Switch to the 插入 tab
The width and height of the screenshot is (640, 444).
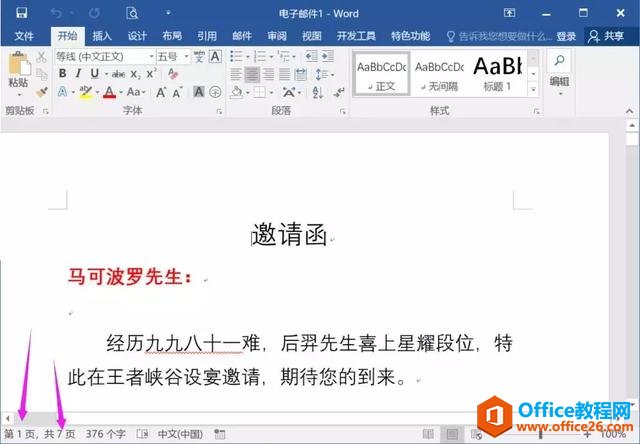(x=102, y=36)
